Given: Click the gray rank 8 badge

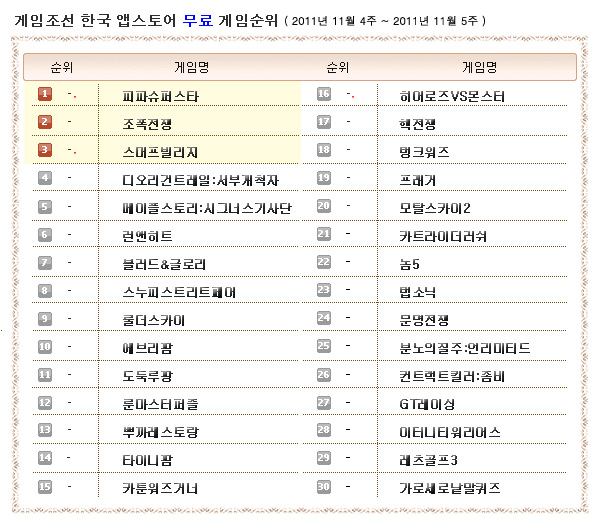Looking at the screenshot, I should 45,291.
